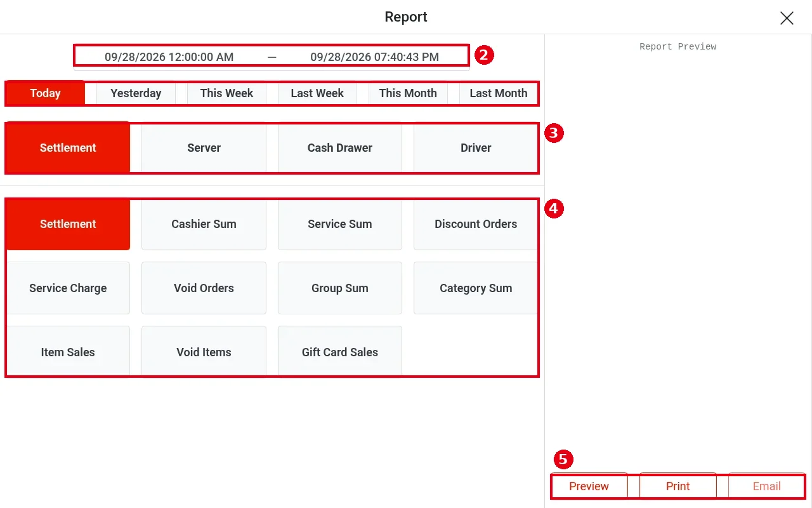Viewport: 812px width, 508px height.
Task: Open the Gift Card Sales report
Action: point(340,352)
